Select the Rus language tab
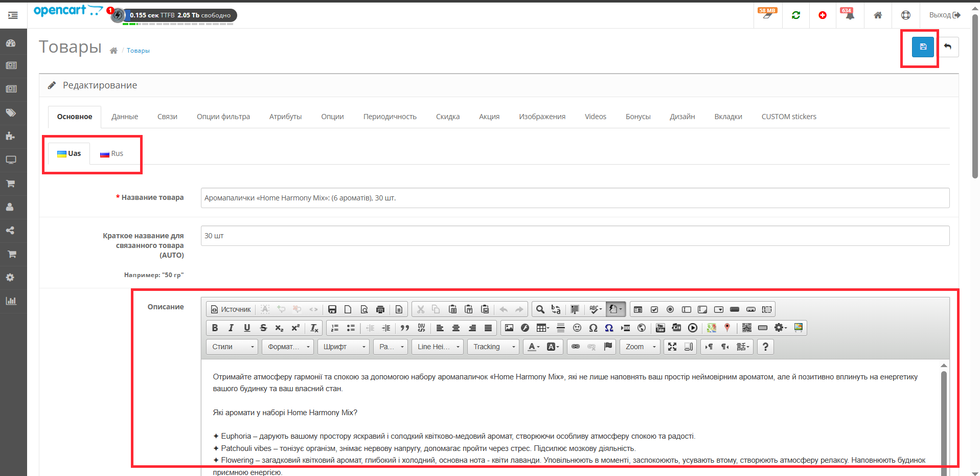Viewport: 980px width, 476px height. click(112, 153)
